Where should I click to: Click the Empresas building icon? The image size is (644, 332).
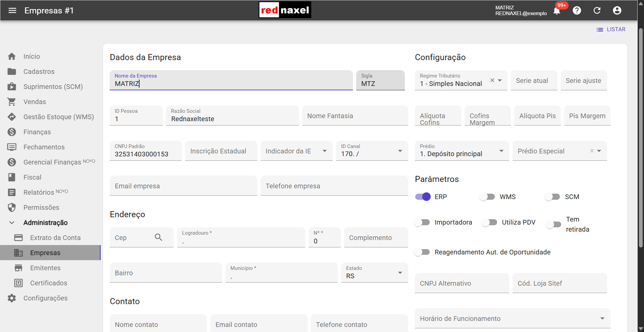coord(18,253)
